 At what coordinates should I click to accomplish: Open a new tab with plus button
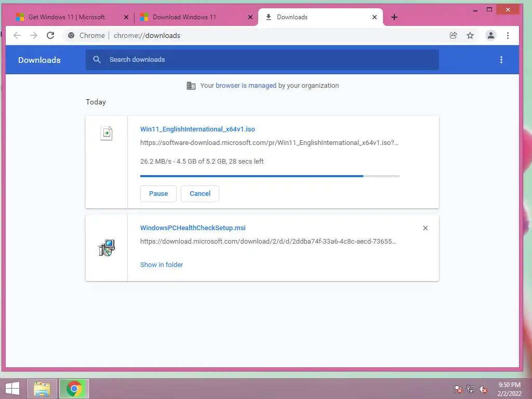[x=394, y=17]
